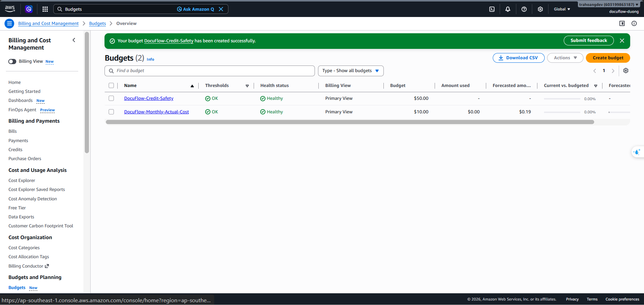Open Cost Allocation Tags in sidebar
644x305 pixels.
point(29,257)
